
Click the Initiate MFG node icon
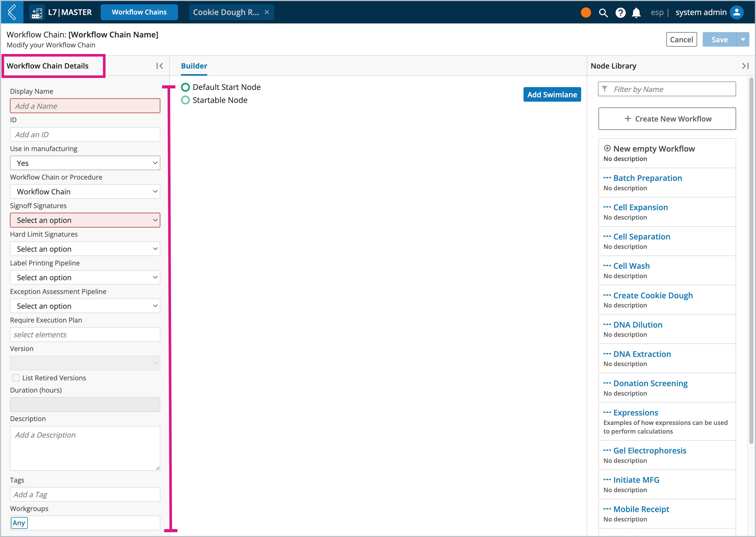(x=607, y=480)
